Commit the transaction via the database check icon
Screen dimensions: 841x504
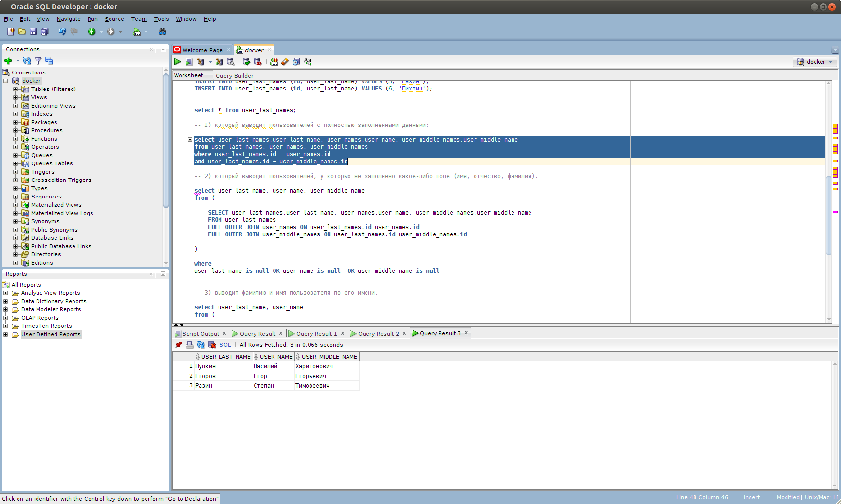point(246,62)
